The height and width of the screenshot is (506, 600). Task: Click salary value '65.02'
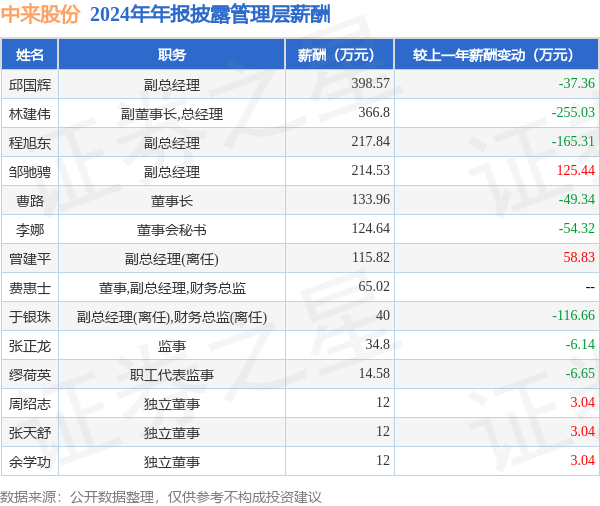coord(374,286)
